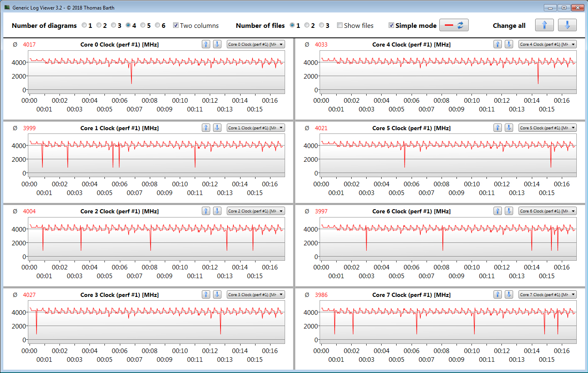Viewport: 588px width, 373px height.
Task: Open the Core 1 Clock sensor dropdown
Action: (x=256, y=128)
